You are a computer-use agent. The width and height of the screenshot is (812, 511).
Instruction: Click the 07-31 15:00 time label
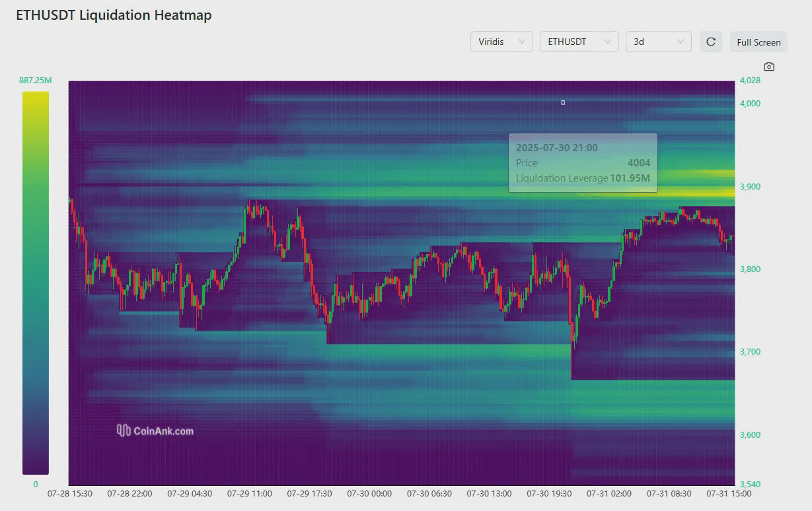pyautogui.click(x=729, y=493)
